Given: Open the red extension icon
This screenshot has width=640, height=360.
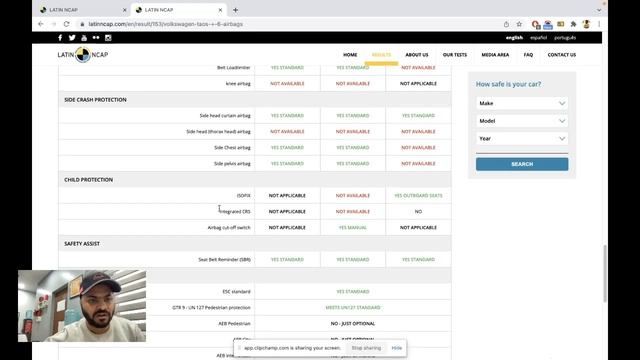Looking at the screenshot, I should 535,24.
